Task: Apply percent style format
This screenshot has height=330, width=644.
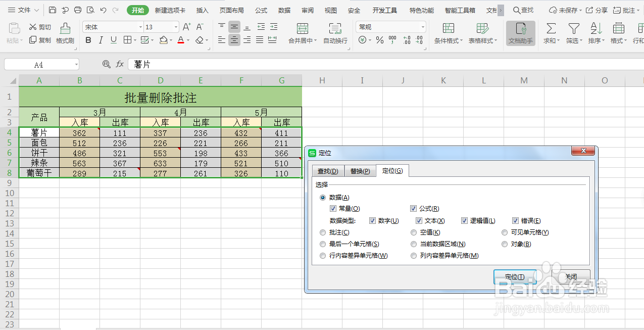Action: (380, 40)
